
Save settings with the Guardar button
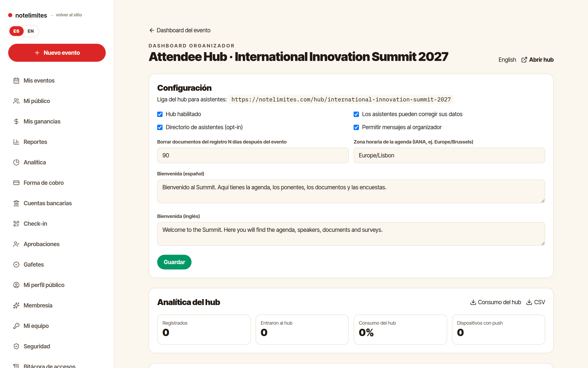pyautogui.click(x=174, y=262)
